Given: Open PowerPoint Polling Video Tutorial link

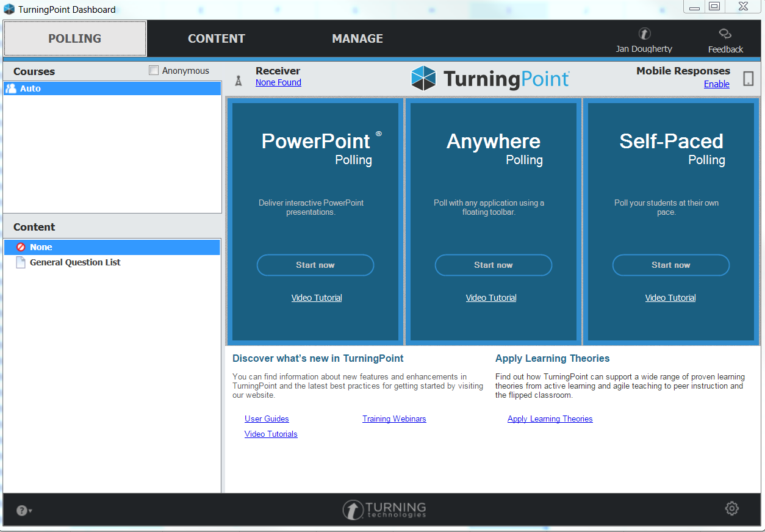Looking at the screenshot, I should (317, 298).
